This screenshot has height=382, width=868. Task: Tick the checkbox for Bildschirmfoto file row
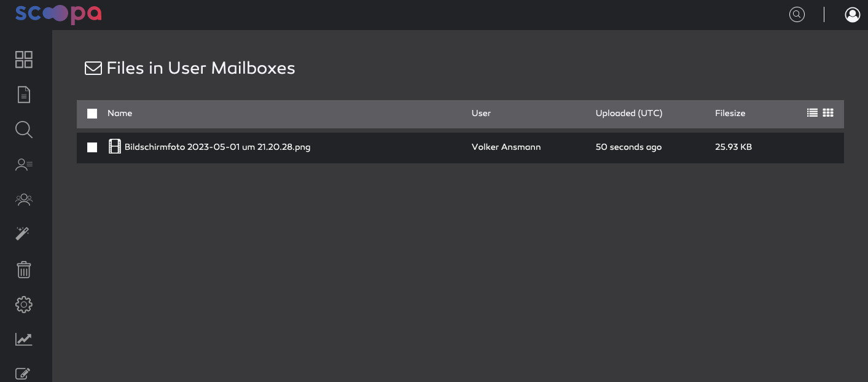[92, 147]
